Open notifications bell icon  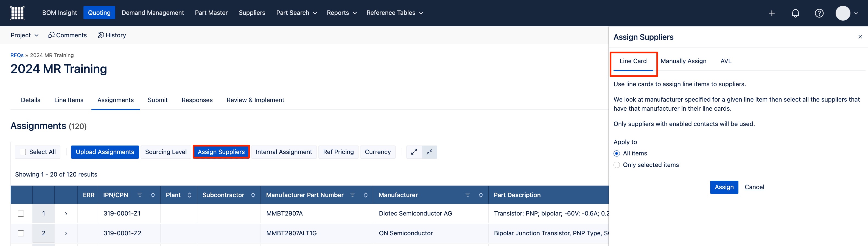(x=795, y=13)
